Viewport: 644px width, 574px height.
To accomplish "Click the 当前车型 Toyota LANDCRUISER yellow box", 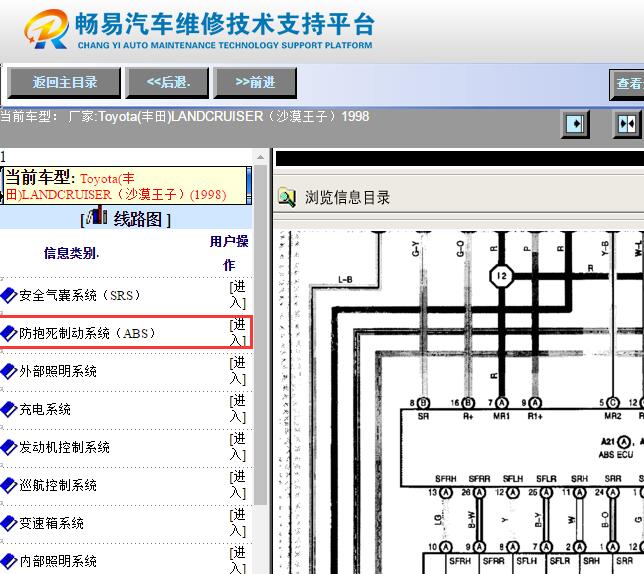I will tap(126, 186).
